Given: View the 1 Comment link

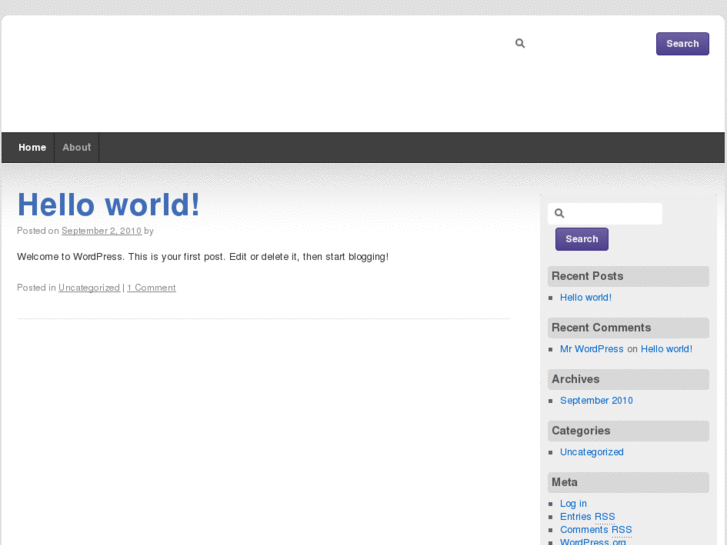Looking at the screenshot, I should pos(151,288).
